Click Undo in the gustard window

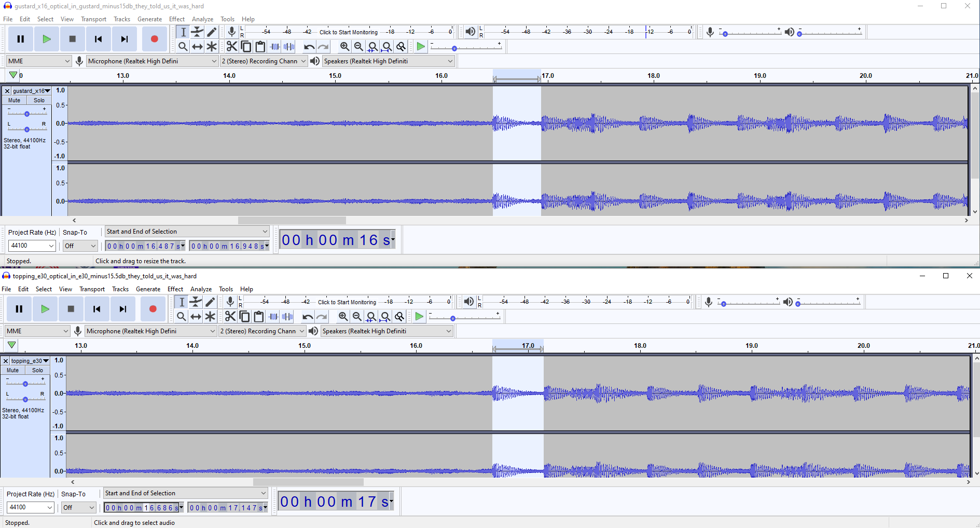point(309,47)
